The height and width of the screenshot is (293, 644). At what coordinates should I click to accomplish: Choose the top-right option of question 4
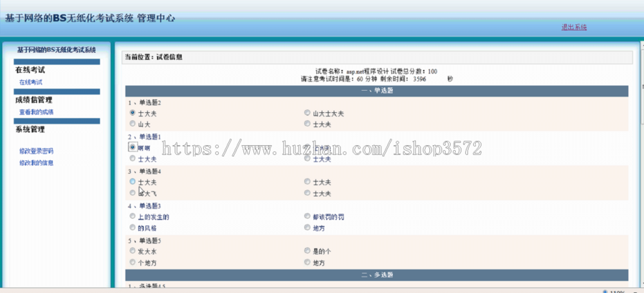click(x=307, y=215)
